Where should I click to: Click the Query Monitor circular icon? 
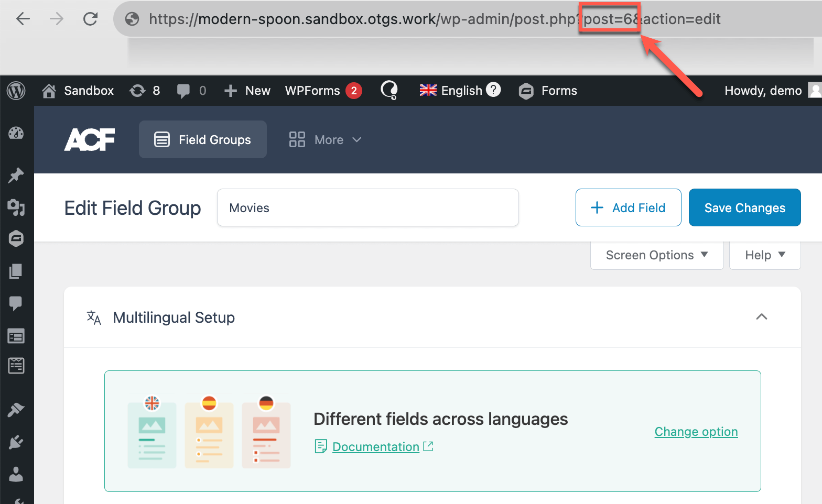[x=390, y=91]
